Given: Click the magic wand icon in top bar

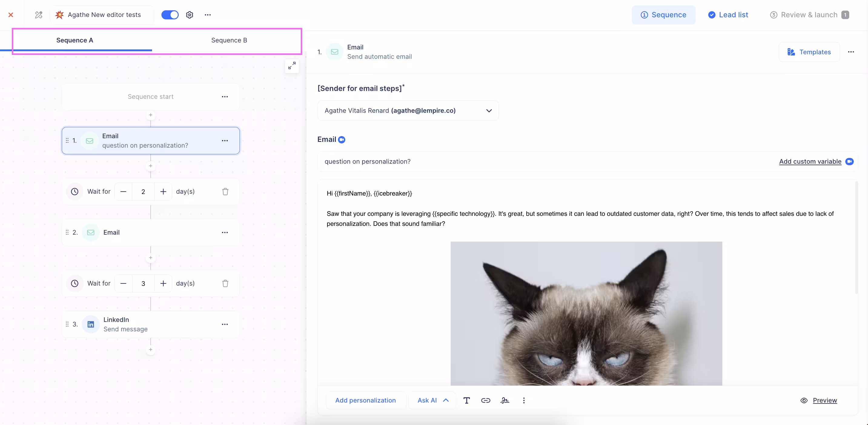Looking at the screenshot, I should [39, 15].
